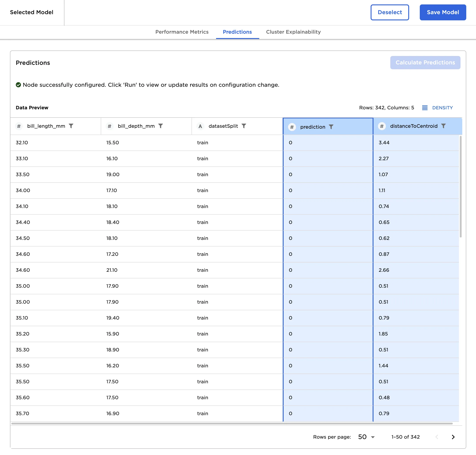Image resolution: width=476 pixels, height=455 pixels.
Task: Switch to Performance Metrics tab
Action: click(x=182, y=32)
